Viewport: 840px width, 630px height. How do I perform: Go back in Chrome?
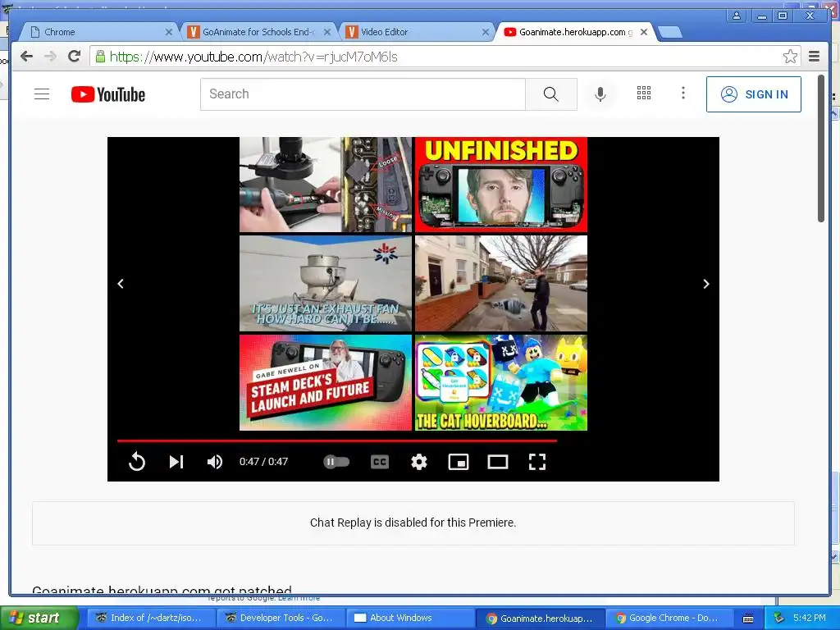(x=26, y=57)
